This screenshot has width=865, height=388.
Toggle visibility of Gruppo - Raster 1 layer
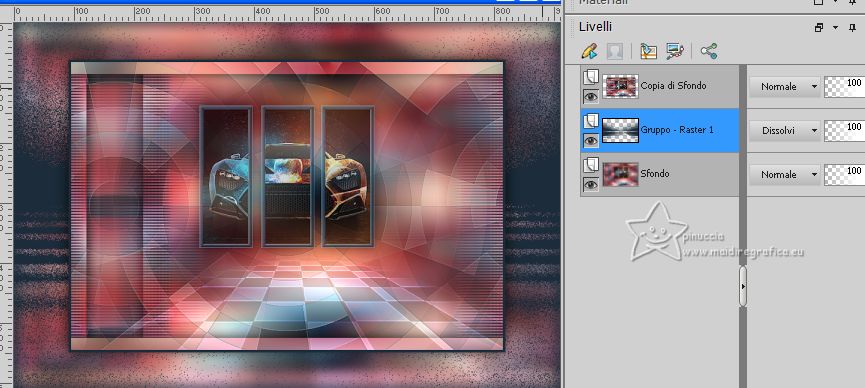coord(591,141)
